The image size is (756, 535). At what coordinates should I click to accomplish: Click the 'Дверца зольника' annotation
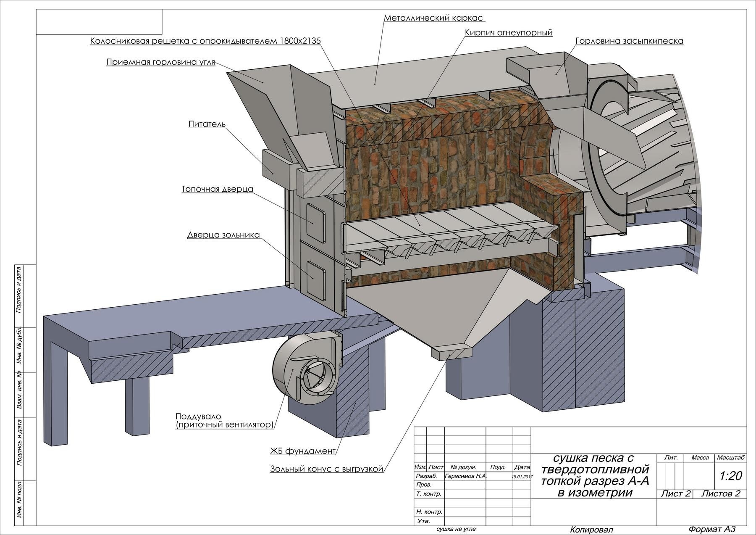point(223,235)
